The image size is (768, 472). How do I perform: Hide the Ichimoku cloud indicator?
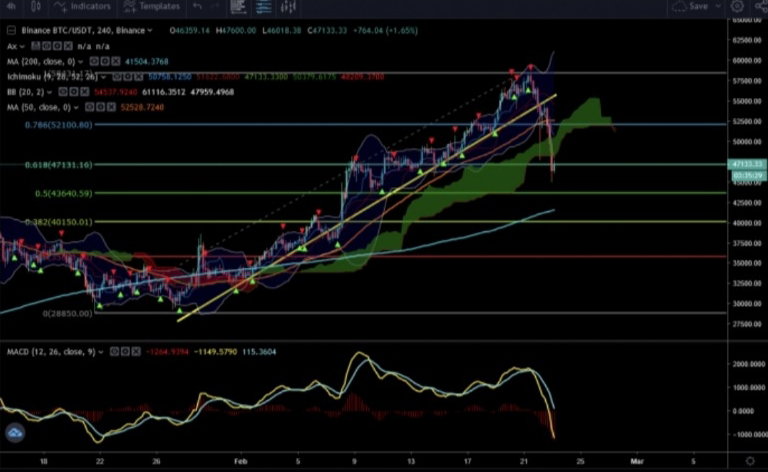117,77
